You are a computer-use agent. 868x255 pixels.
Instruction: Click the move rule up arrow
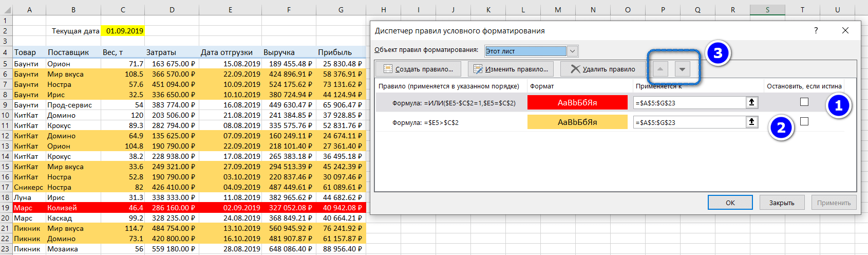click(x=661, y=69)
